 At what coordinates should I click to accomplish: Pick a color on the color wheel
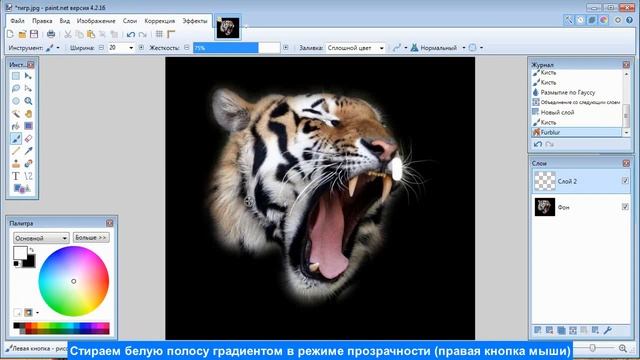[73, 281]
